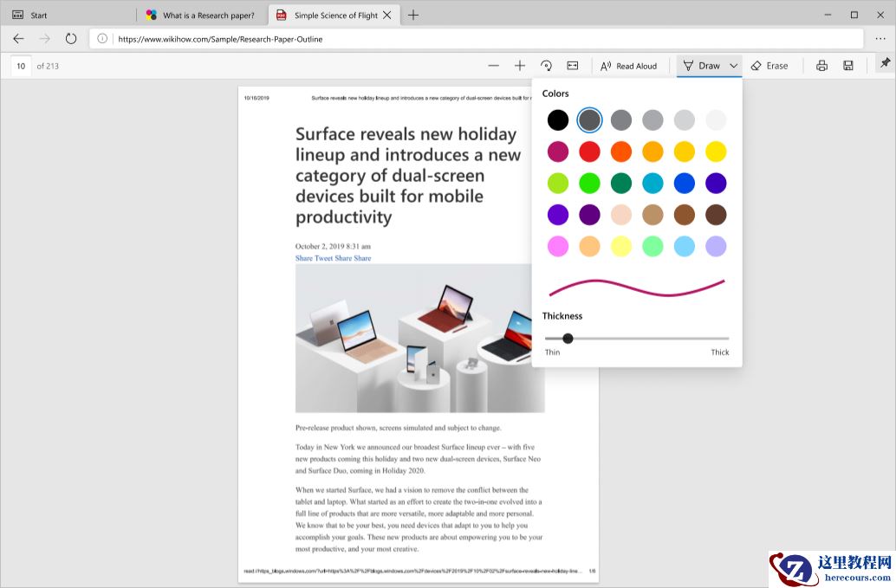Screen dimensions: 896x588
Task: Open a new tab with plus button
Action: coord(413,16)
